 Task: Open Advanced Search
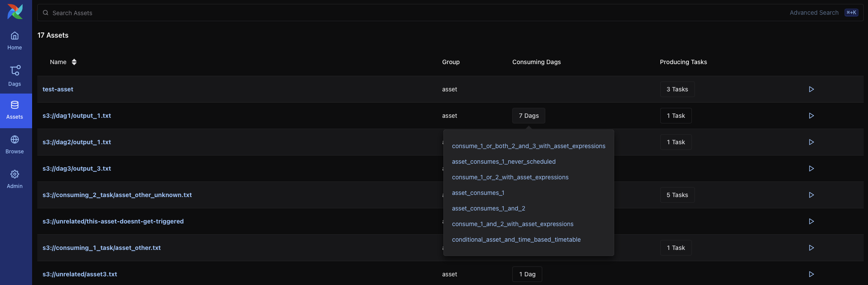[x=814, y=13]
